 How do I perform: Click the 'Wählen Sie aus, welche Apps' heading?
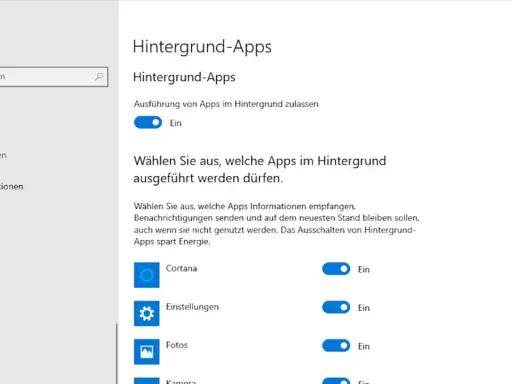click(260, 169)
